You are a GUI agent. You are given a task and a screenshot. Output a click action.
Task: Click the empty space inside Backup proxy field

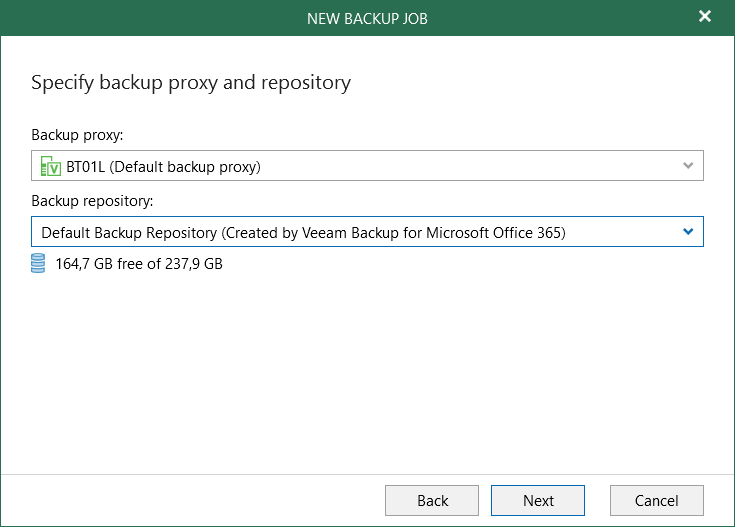pyautogui.click(x=470, y=166)
